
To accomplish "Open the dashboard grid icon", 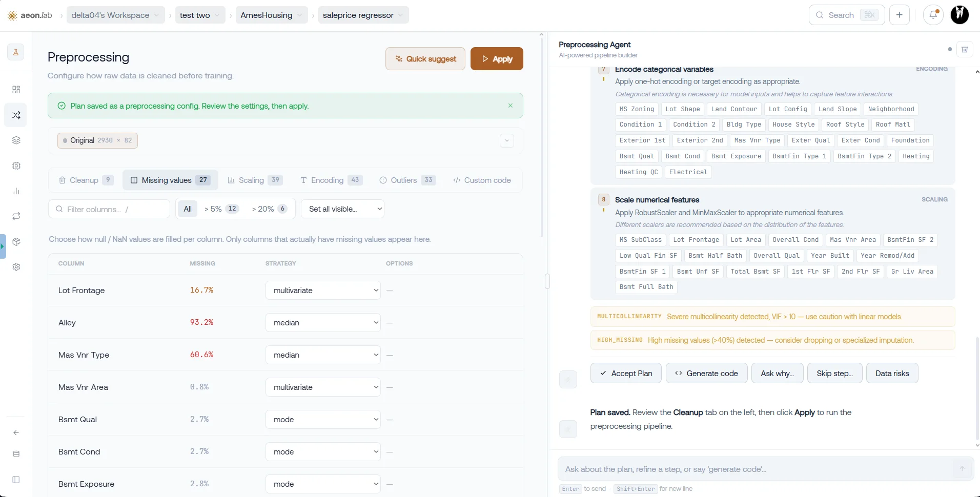I will tap(16, 90).
